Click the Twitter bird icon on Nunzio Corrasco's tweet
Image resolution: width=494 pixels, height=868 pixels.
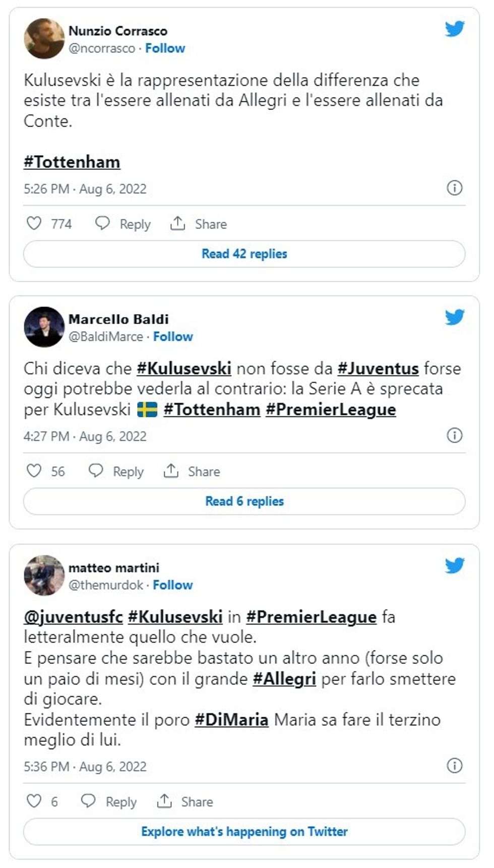coord(454,29)
